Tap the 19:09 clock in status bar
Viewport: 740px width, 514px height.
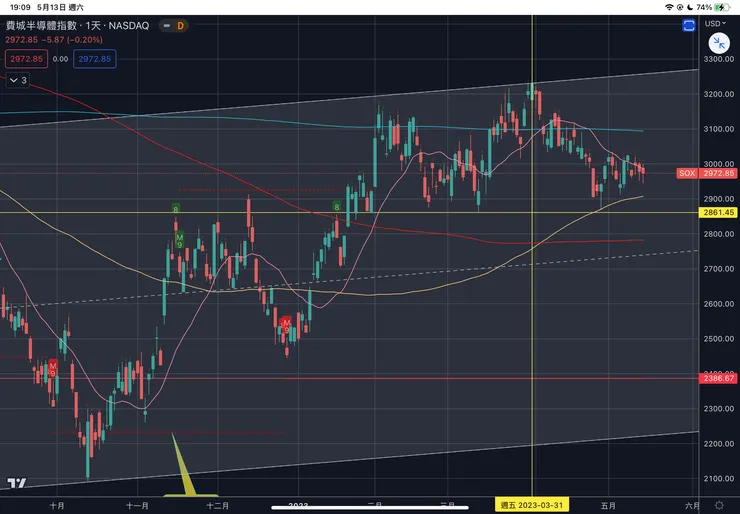click(20, 7)
